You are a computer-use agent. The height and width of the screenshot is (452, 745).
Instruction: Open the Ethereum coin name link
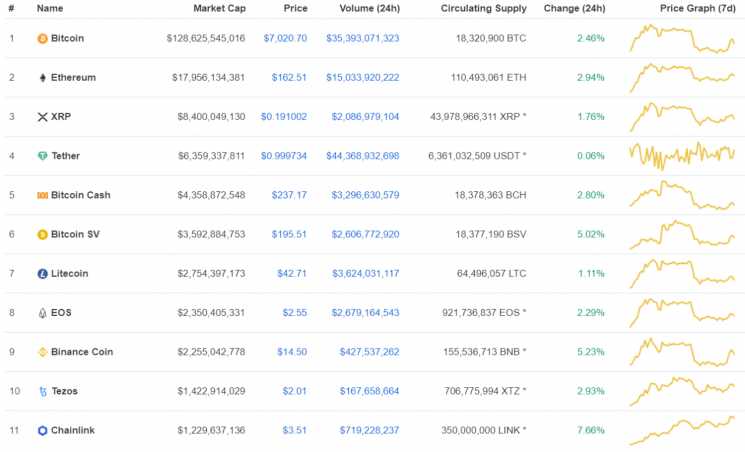[73, 77]
